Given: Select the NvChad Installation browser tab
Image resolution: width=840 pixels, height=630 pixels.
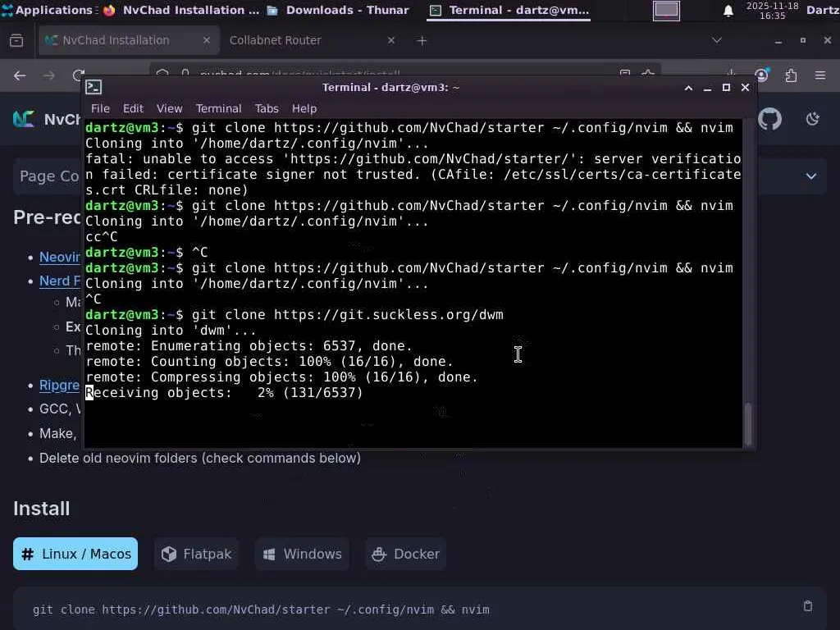Looking at the screenshot, I should (x=129, y=40).
